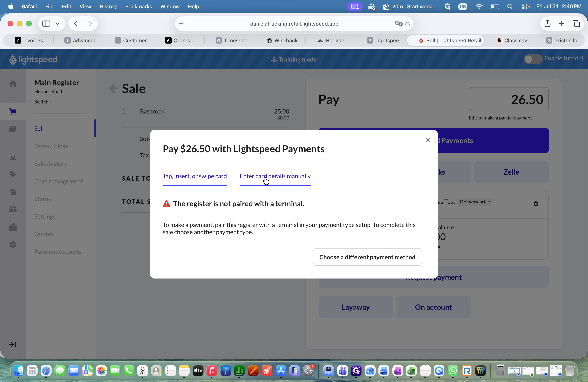Expand the Switch register dropdown

pos(43,102)
